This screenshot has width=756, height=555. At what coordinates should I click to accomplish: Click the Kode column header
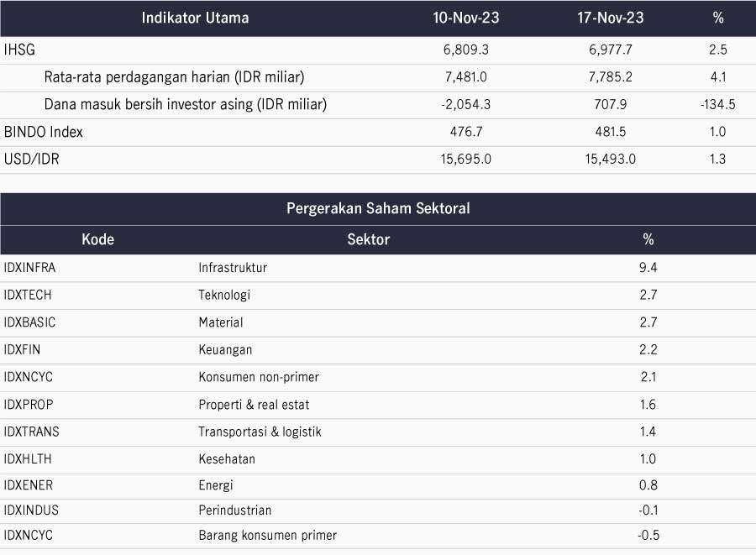click(97, 239)
